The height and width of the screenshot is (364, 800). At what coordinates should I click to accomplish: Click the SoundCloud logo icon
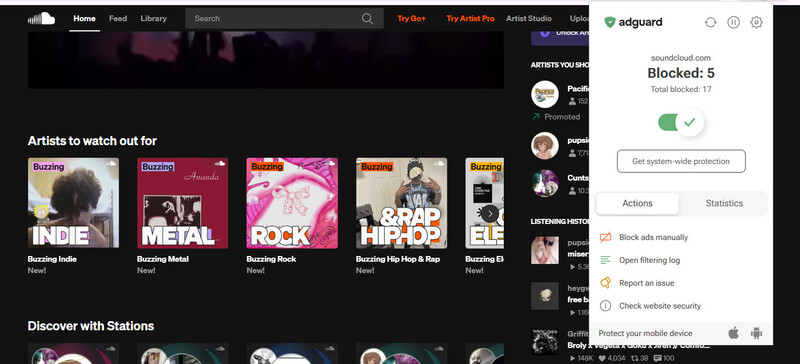(41, 18)
